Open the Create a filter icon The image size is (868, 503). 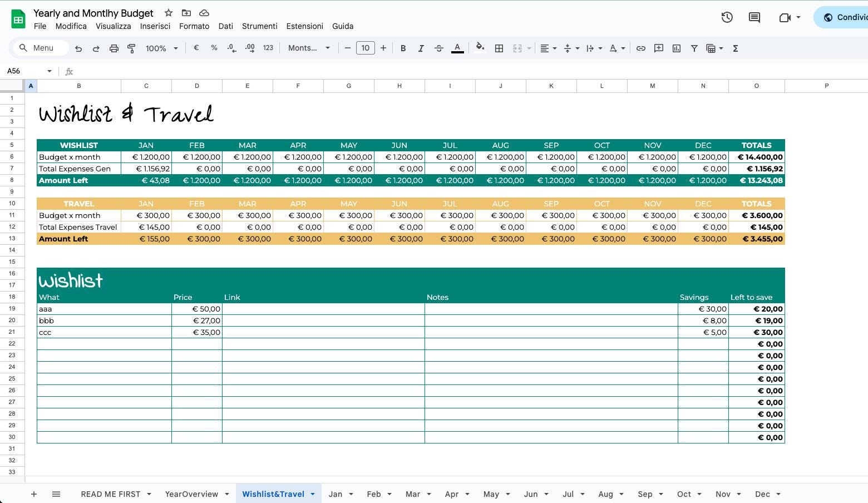pos(694,48)
